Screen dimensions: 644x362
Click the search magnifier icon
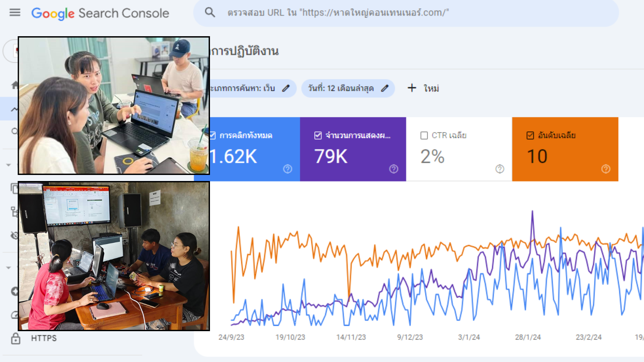coord(210,13)
